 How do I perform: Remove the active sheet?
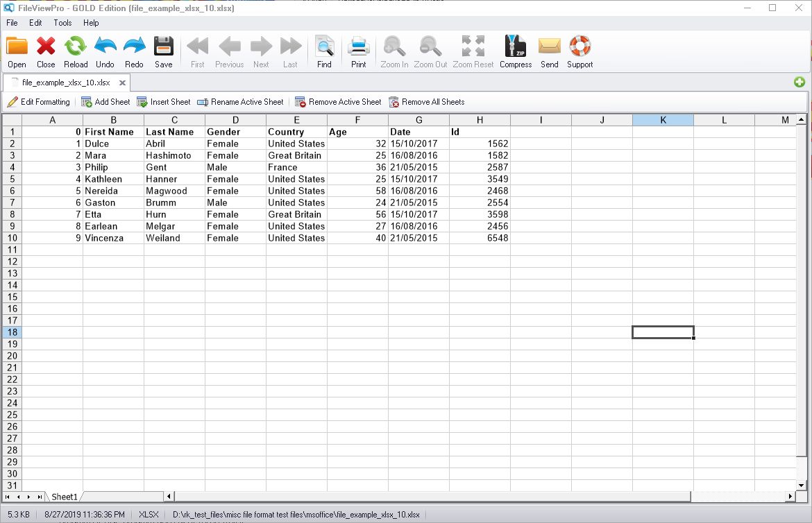338,102
